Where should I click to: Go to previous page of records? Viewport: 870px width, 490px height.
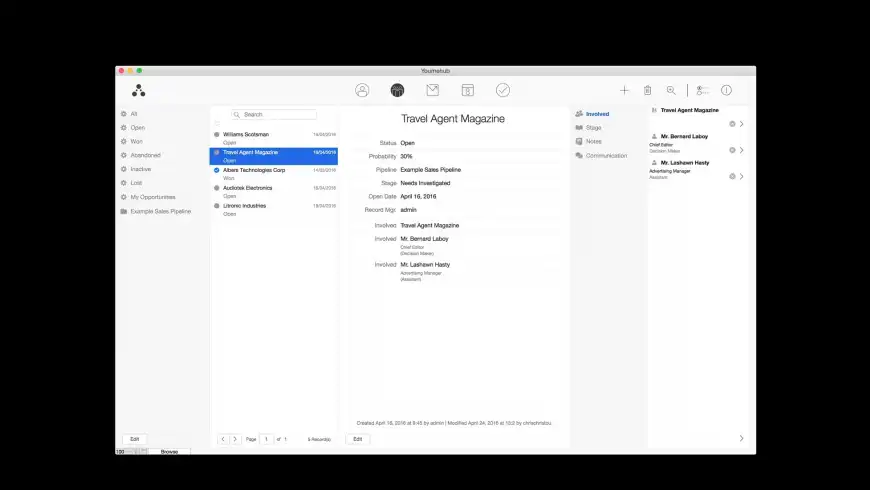click(223, 439)
